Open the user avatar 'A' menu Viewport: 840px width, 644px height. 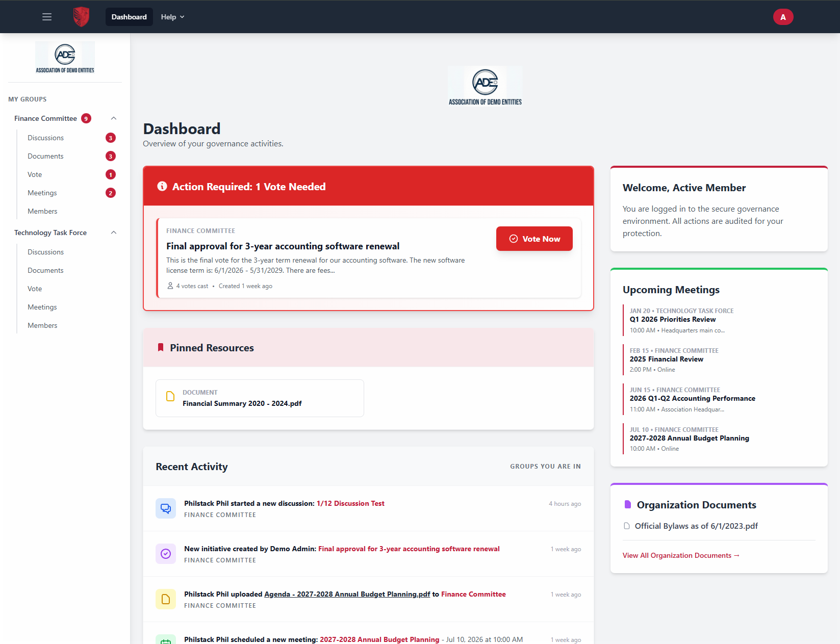click(783, 17)
